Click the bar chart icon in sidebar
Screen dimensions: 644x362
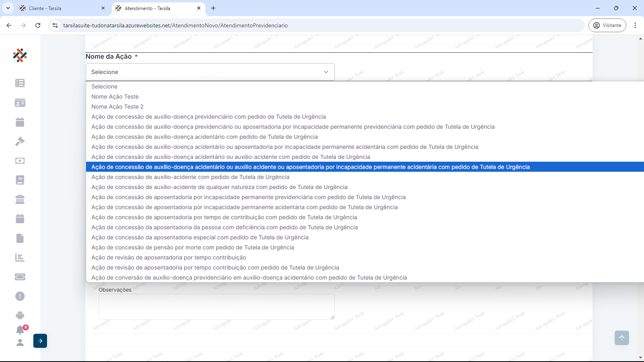pyautogui.click(x=20, y=257)
